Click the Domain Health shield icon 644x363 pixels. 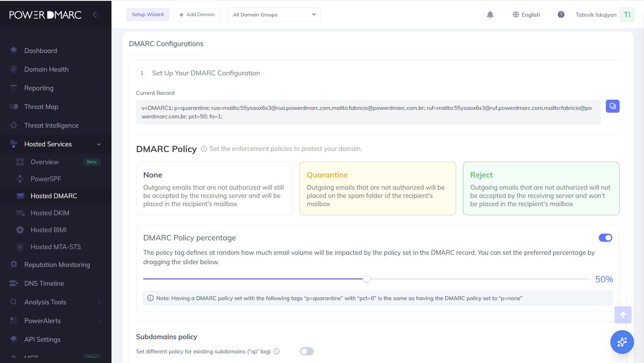click(14, 69)
